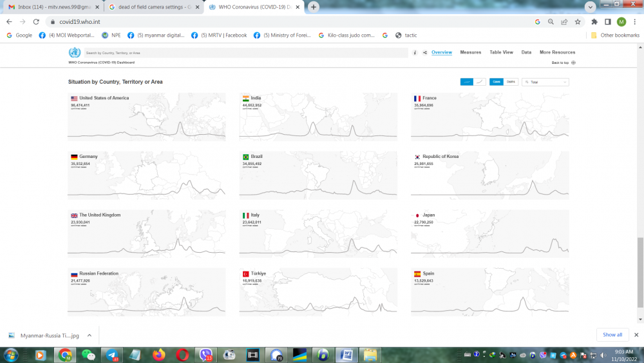Image resolution: width=644 pixels, height=363 pixels.
Task: Open the Measures navigation tab
Action: pyautogui.click(x=470, y=52)
